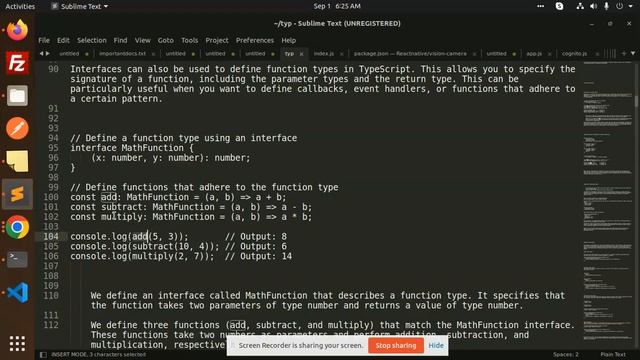Open the Selection menu
The width and height of the screenshot is (640, 360).
point(91,40)
